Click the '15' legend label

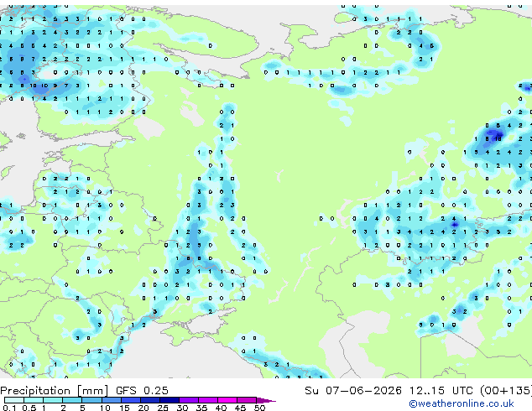coord(124,408)
